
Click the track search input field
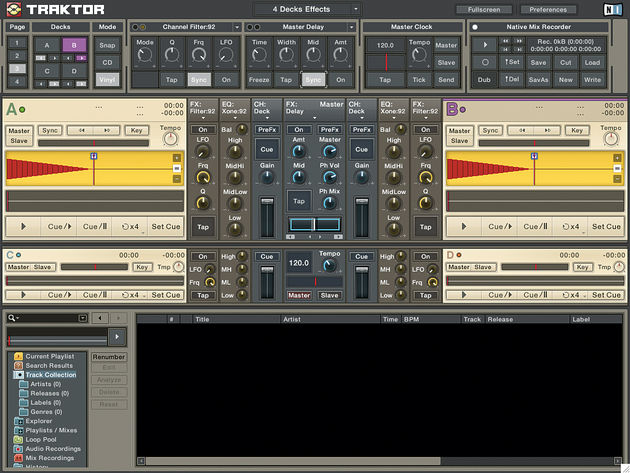pyautogui.click(x=47, y=318)
